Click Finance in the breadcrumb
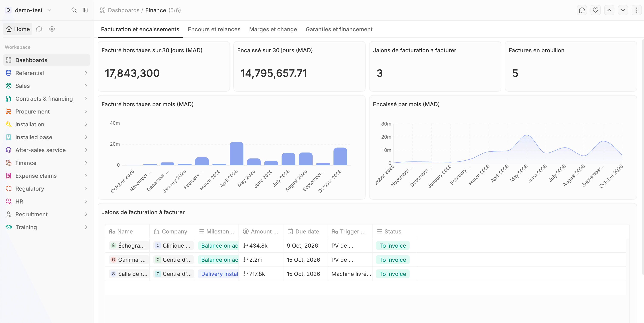The image size is (644, 323). click(155, 10)
